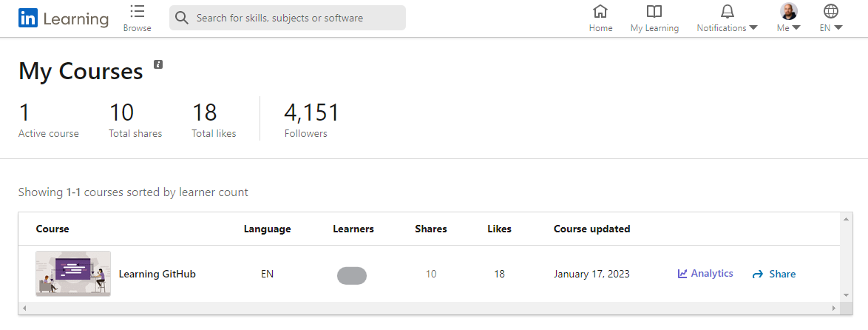Click the globe language icon

point(831,11)
